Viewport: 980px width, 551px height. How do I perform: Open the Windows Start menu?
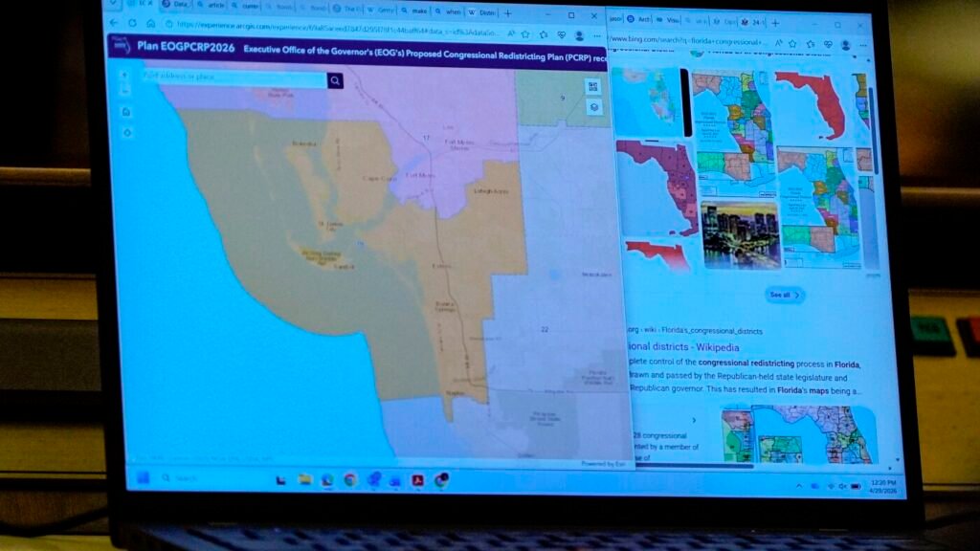click(x=143, y=478)
